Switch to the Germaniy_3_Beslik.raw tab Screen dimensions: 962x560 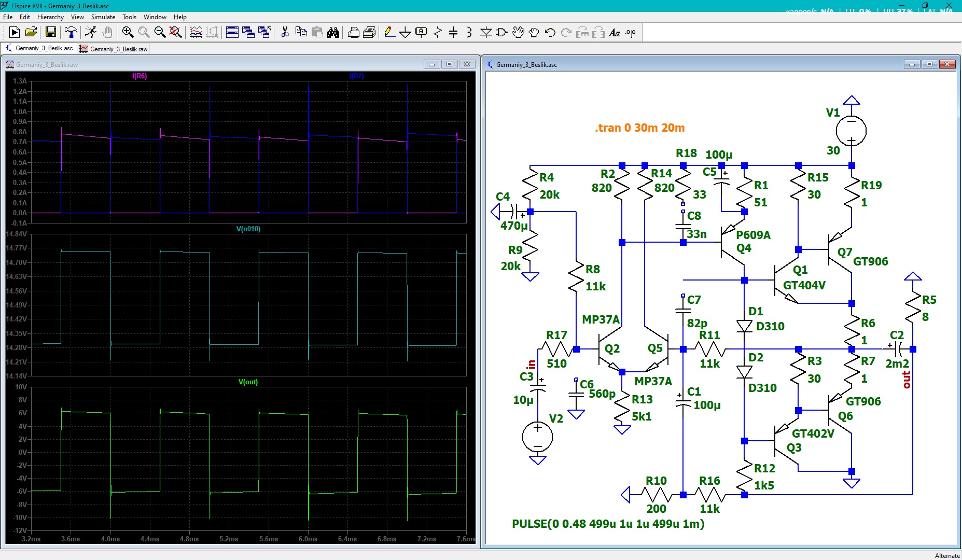coord(114,49)
